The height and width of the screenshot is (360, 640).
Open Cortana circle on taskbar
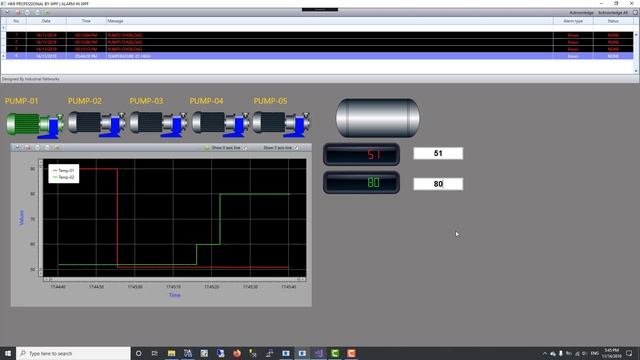[138, 353]
